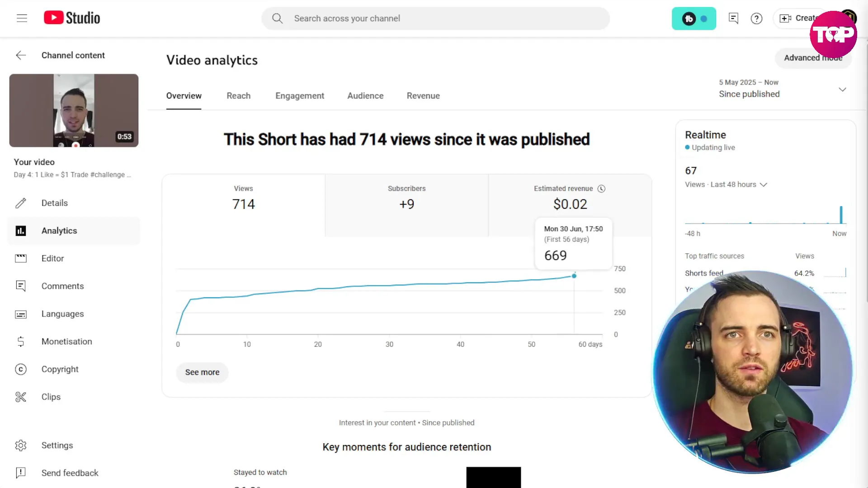This screenshot has width=868, height=488.
Task: Switch to the Engagement tab
Action: coord(300,96)
